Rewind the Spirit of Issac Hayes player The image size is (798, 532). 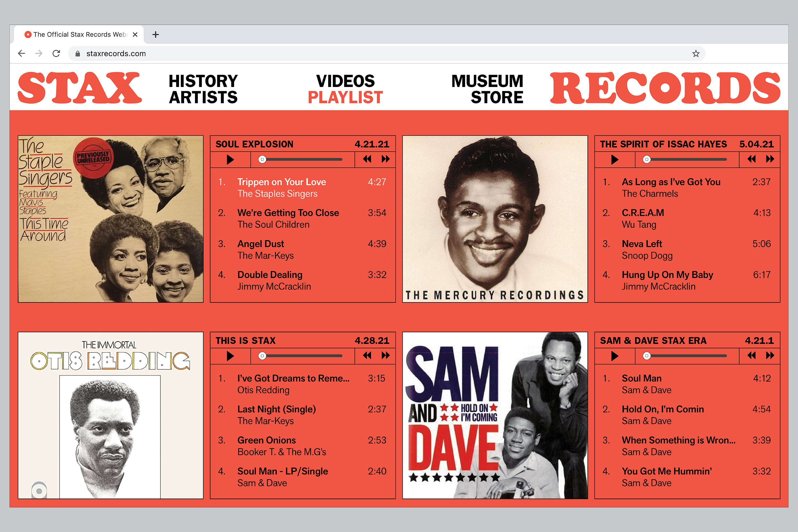pos(751,159)
